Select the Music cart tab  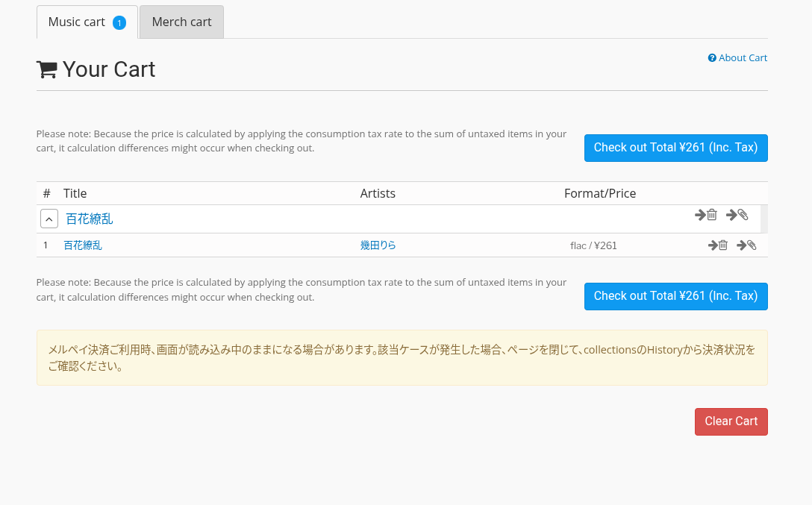(x=76, y=22)
